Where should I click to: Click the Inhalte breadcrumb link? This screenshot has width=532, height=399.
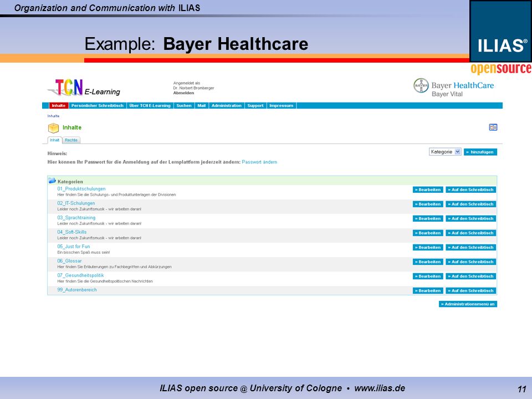(x=53, y=116)
